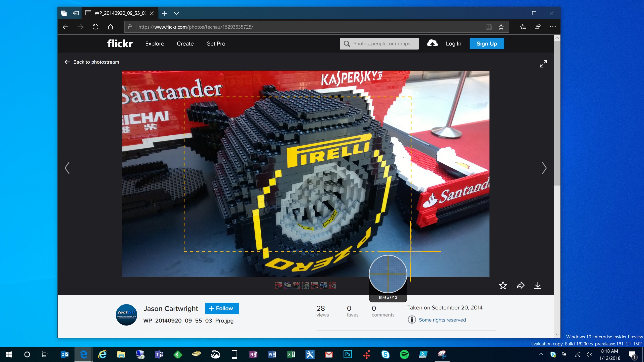Click the search magnifier in the Flickr search bar

[x=347, y=43]
